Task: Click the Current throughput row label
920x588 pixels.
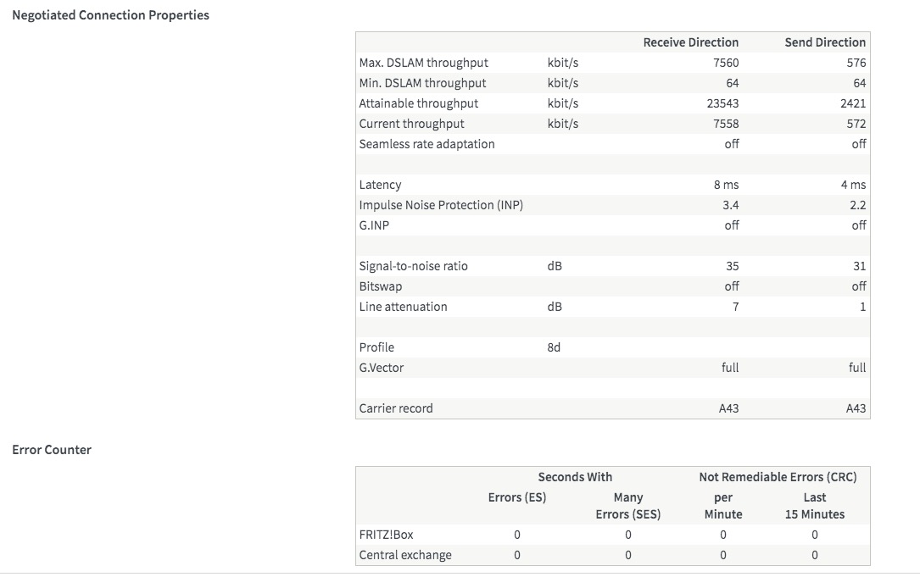Action: click(411, 124)
